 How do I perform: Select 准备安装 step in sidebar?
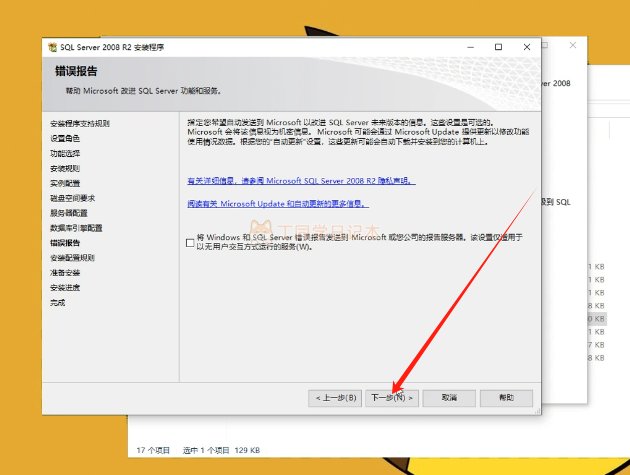[65, 272]
